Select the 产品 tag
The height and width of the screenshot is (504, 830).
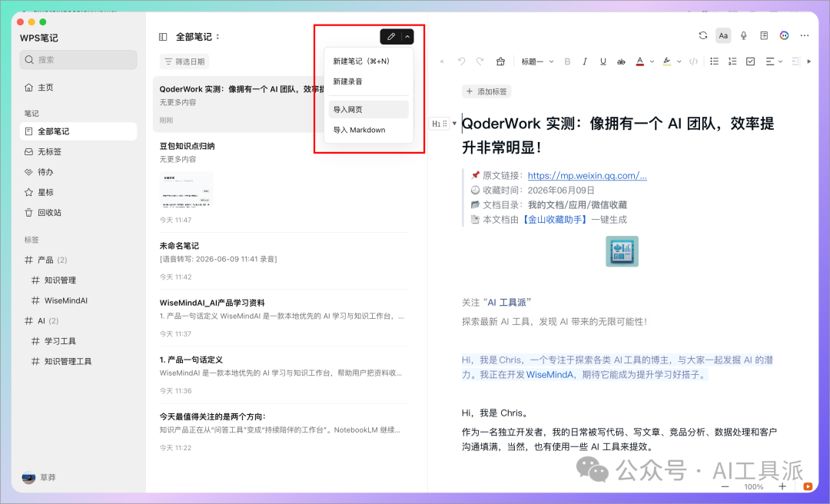[x=78, y=260]
